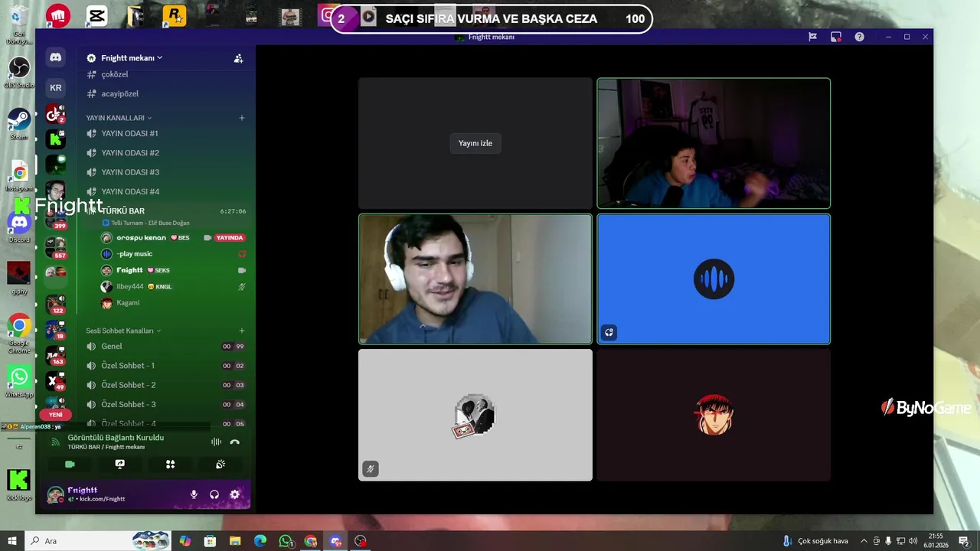Screen dimensions: 980x551
Task: Open the WhatsApp desktop shortcut
Action: point(19,381)
